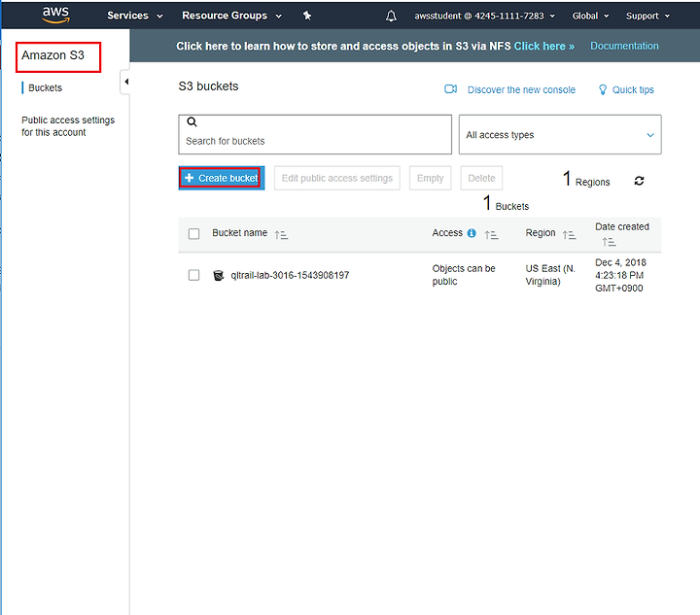The image size is (700, 615).
Task: Click the Access column header
Action: 447,233
